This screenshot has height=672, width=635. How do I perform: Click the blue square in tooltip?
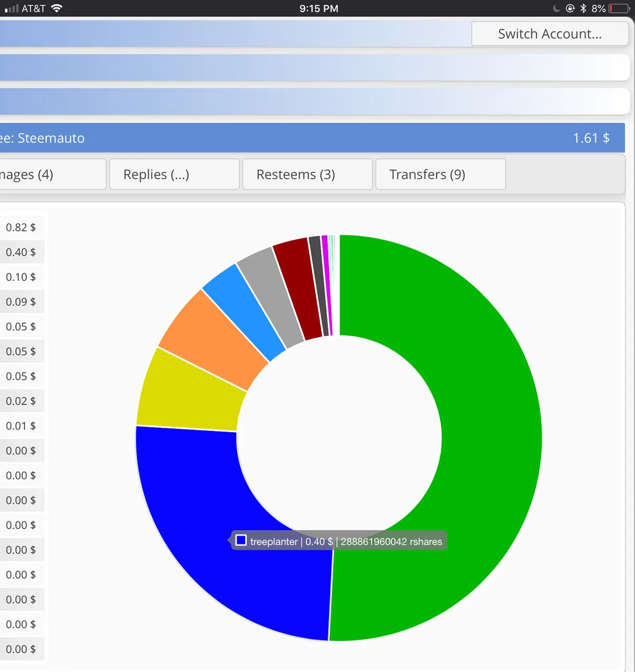coord(241,540)
